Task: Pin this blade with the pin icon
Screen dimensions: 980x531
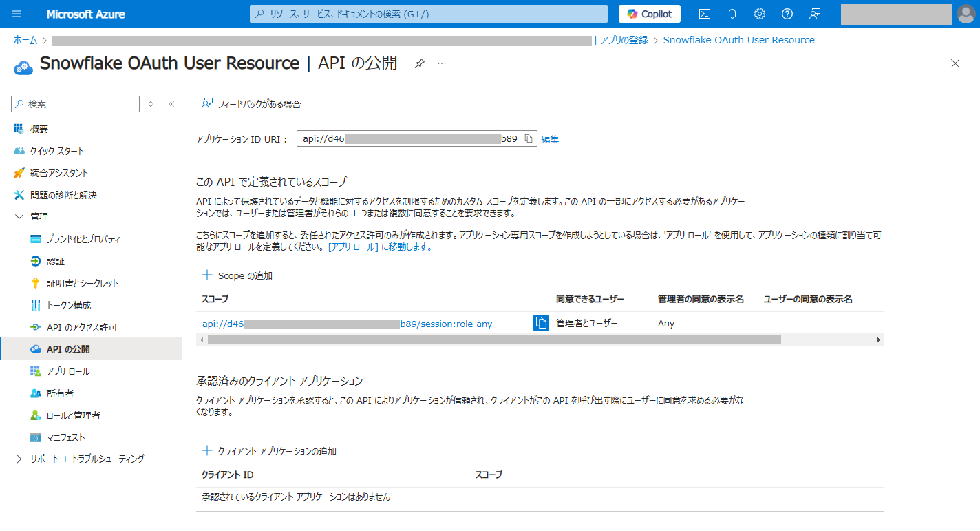Action: [x=420, y=63]
